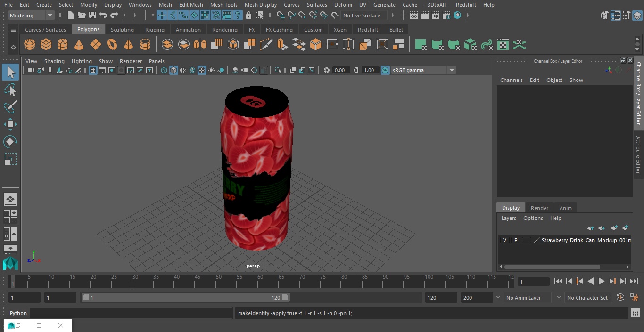This screenshot has width=644, height=332.
Task: Click the Extrude shelf icon
Action: [x=282, y=45]
